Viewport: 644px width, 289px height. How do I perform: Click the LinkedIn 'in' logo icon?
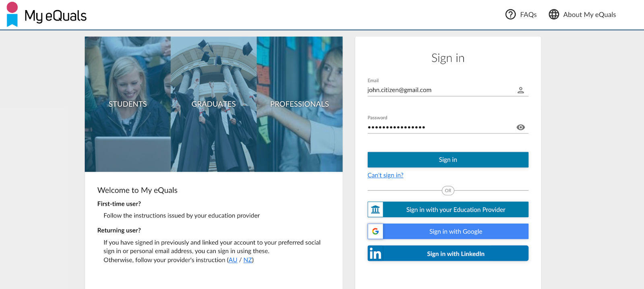point(376,254)
